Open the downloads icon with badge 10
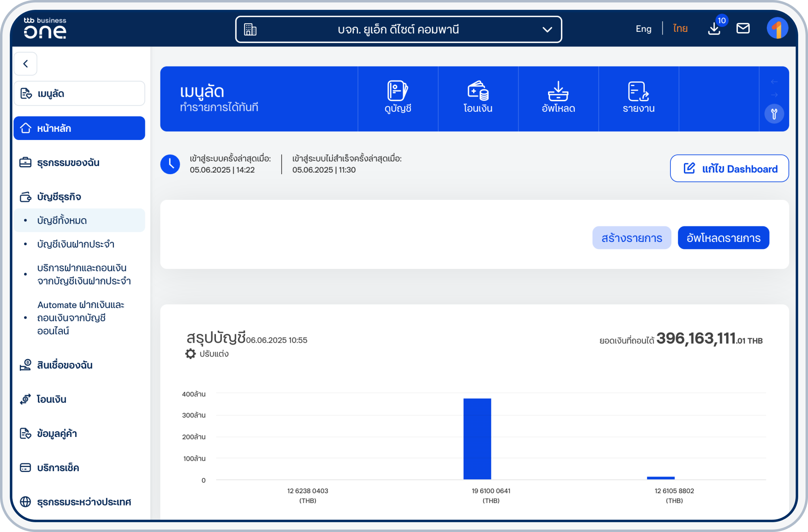This screenshot has width=808, height=532. [714, 29]
